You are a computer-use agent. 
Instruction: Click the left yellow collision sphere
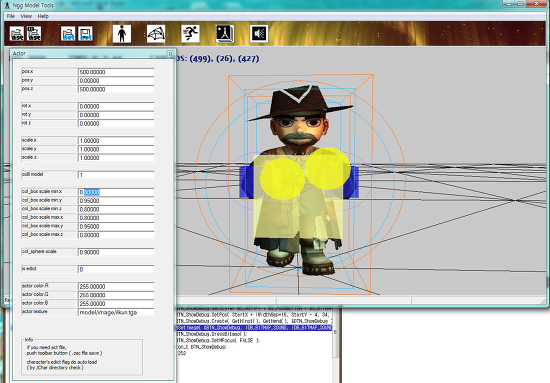click(283, 178)
